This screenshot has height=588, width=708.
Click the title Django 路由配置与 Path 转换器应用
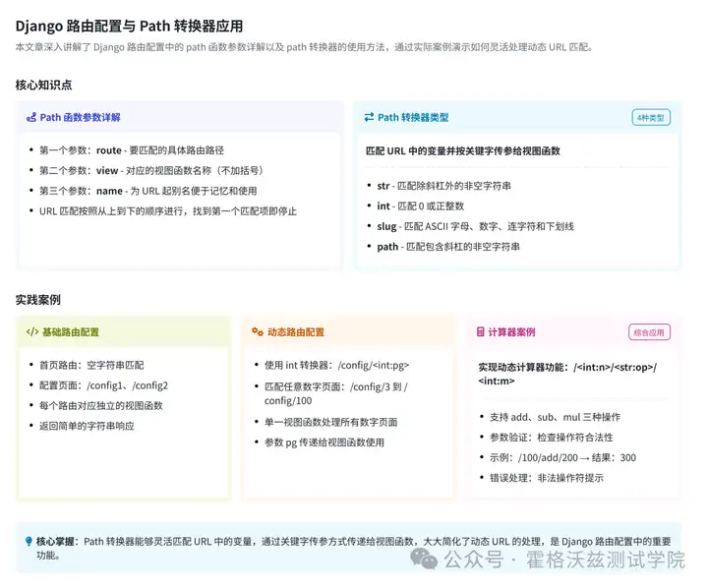pos(129,26)
